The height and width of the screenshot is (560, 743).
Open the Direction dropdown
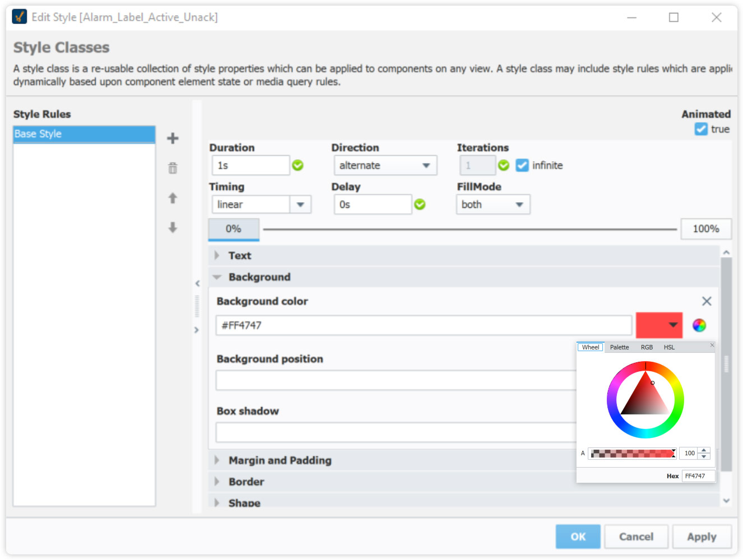tap(426, 165)
